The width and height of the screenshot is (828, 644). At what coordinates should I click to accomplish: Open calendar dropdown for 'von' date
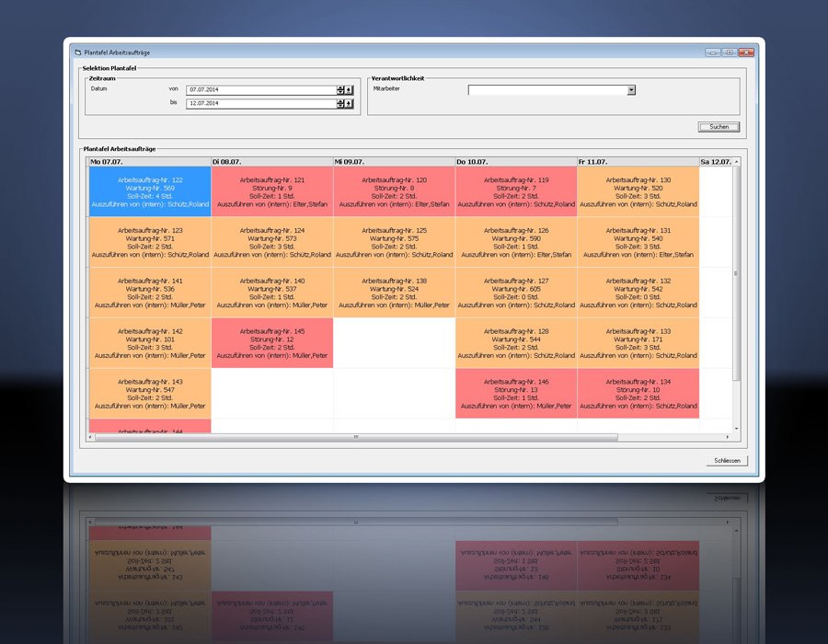click(x=349, y=90)
